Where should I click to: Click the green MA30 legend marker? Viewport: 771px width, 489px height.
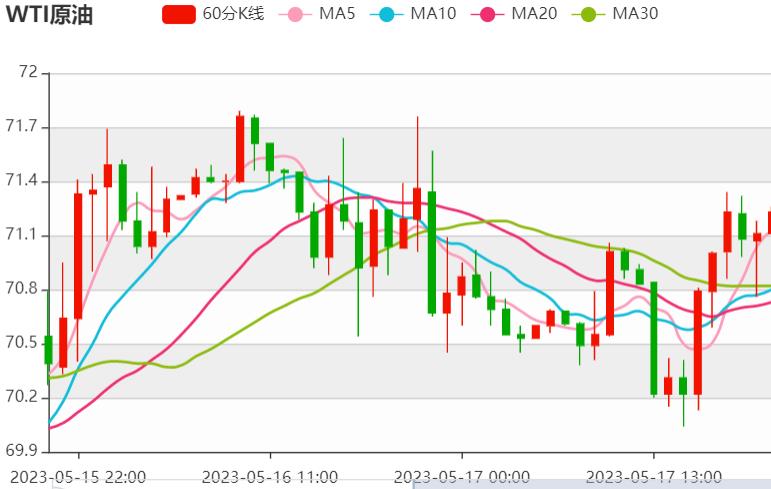pos(588,14)
